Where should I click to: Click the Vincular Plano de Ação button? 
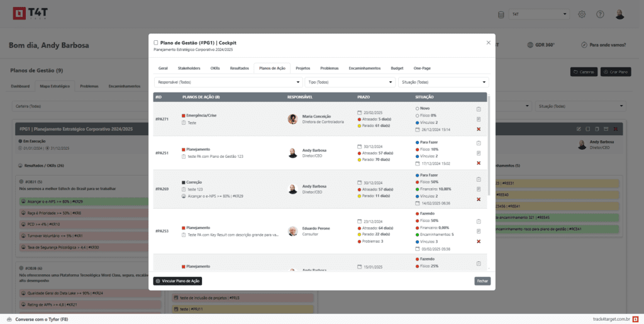[178, 281]
